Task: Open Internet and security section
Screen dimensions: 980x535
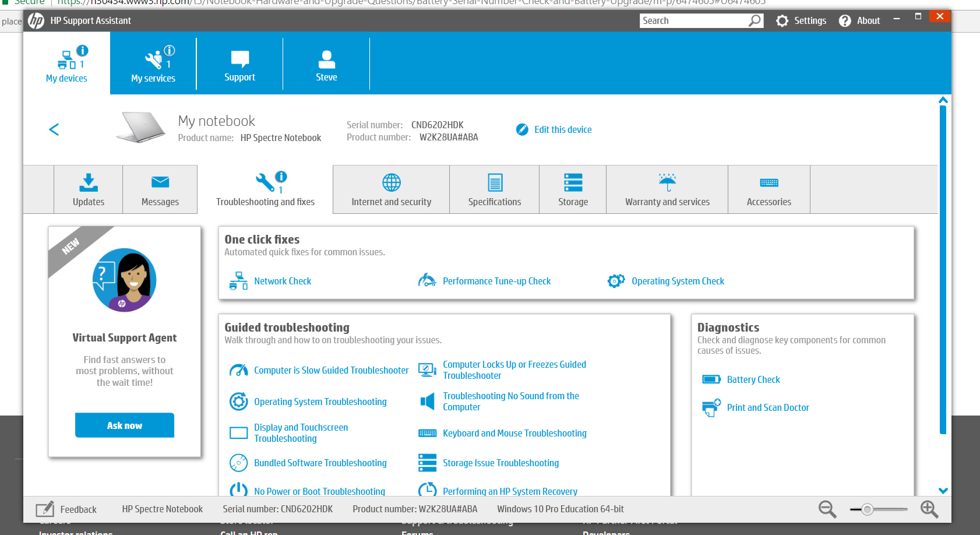Action: pyautogui.click(x=392, y=189)
